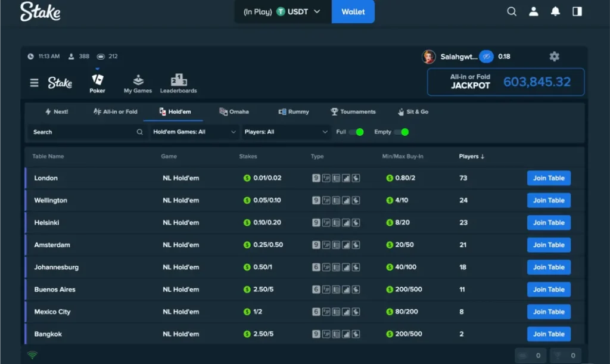Open the Sit & Go tab
This screenshot has height=364, width=610.
413,111
